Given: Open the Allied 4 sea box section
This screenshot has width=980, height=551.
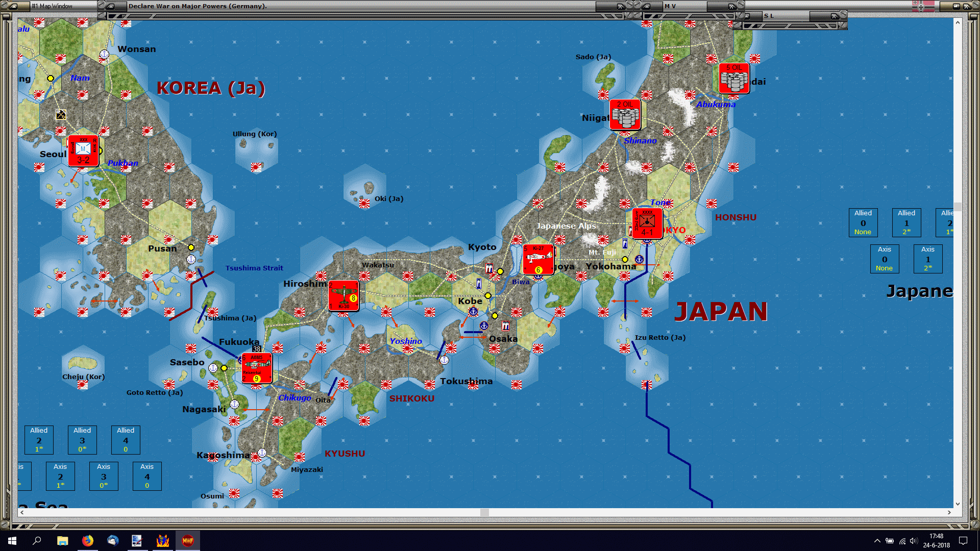Looking at the screenshot, I should click(x=126, y=440).
